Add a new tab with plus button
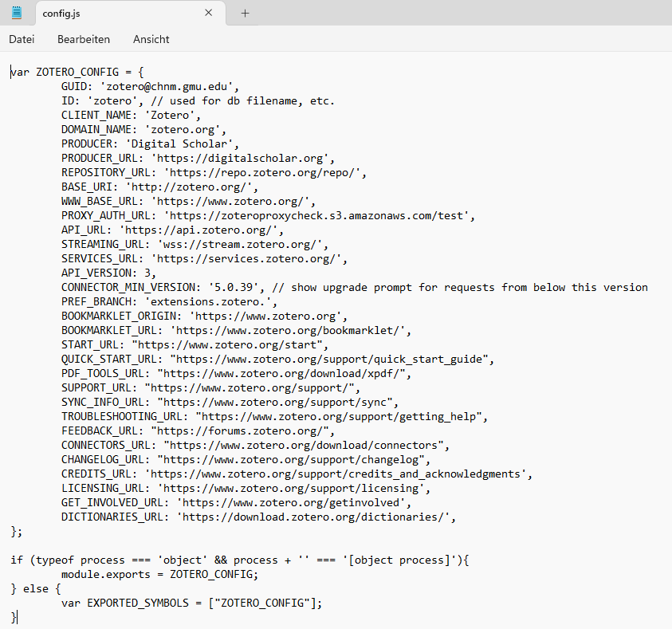The height and width of the screenshot is (629, 672). coord(246,14)
